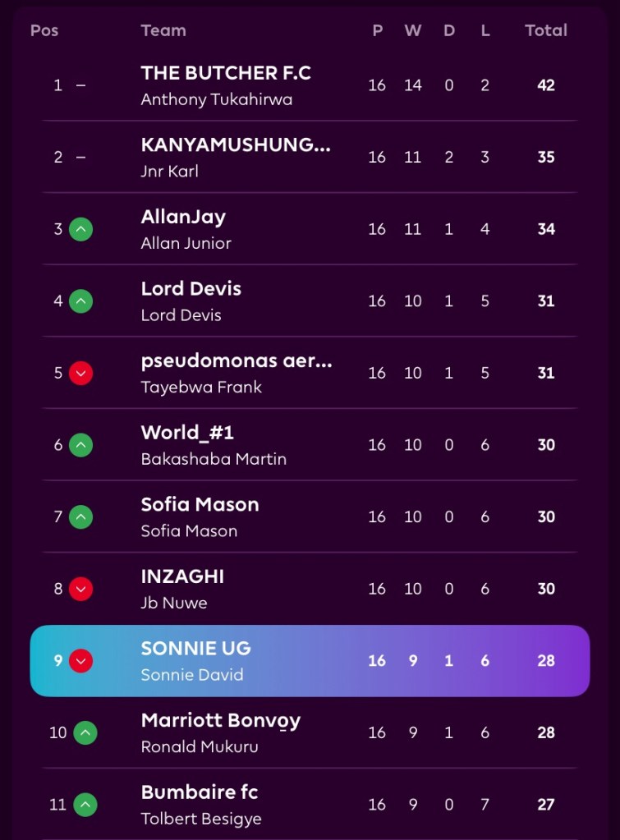The image size is (620, 840).
Task: Click the green up arrow in the Sofia Mason row
Action: click(x=81, y=517)
